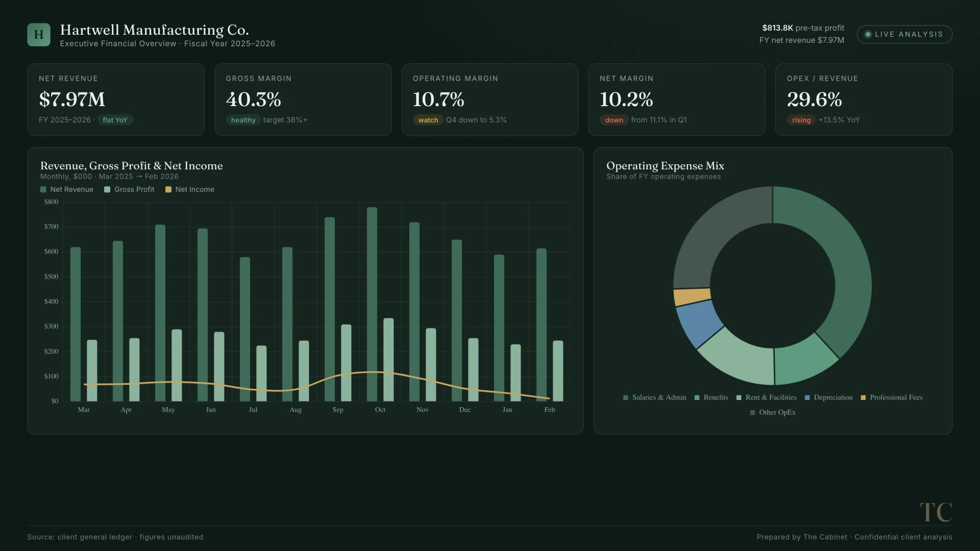Toggle Depreciation legend item
980x551 pixels.
[x=829, y=397]
